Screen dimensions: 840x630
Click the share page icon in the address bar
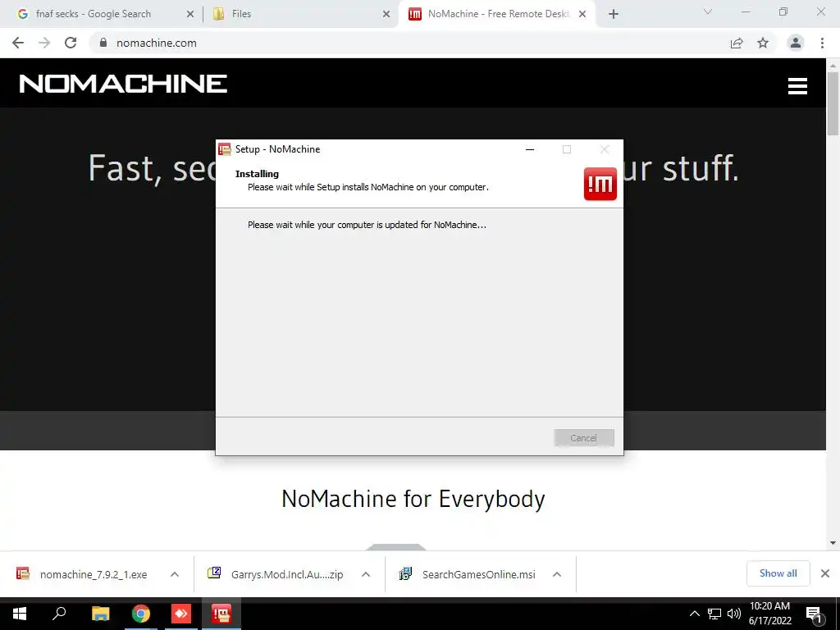[x=737, y=43]
